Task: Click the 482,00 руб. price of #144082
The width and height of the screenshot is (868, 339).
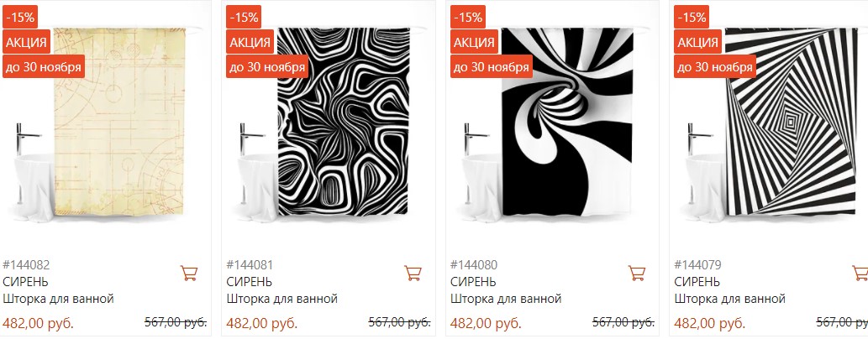Action: 38,322
